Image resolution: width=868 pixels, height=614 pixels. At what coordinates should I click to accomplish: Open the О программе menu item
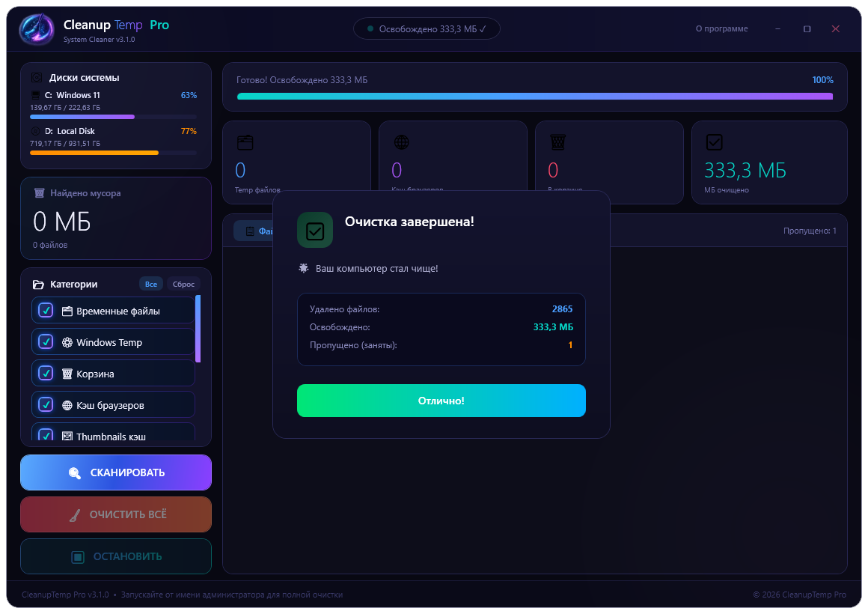pos(721,28)
